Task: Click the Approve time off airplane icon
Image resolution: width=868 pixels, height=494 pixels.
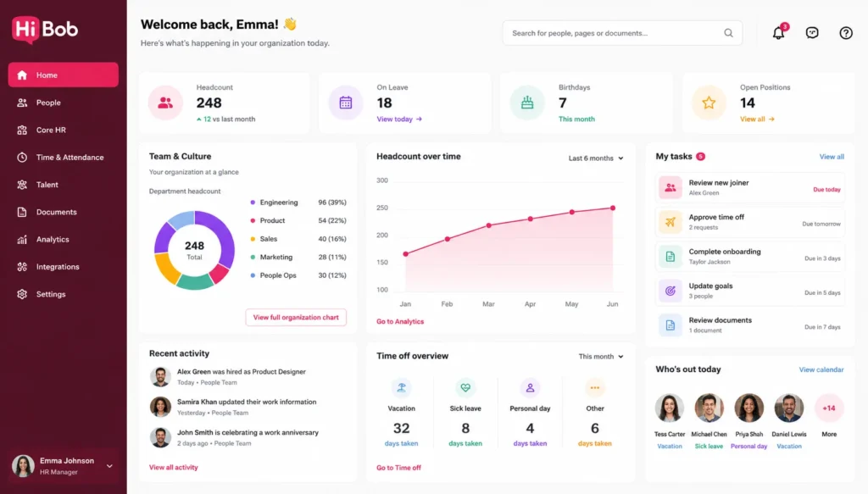Action: point(670,222)
